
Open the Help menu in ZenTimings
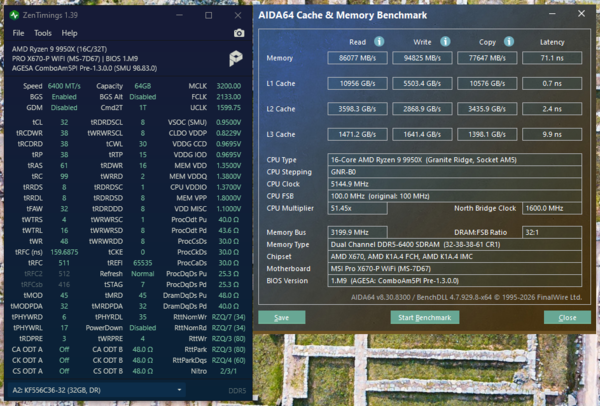pos(70,33)
